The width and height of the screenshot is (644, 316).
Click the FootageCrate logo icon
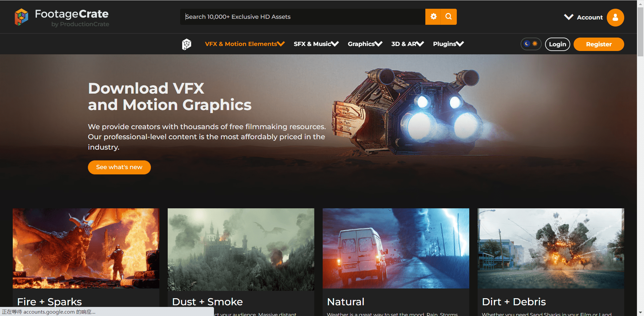(21, 17)
